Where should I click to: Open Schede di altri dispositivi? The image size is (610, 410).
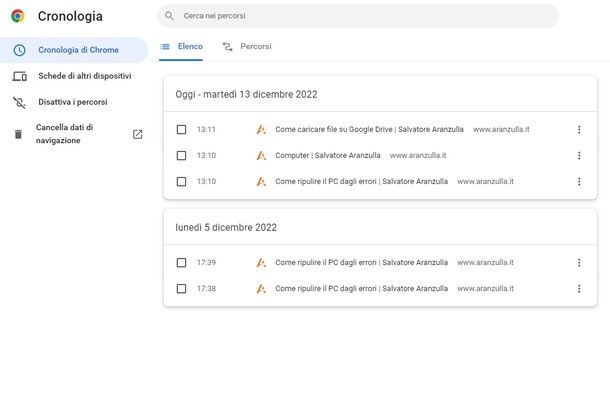84,76
